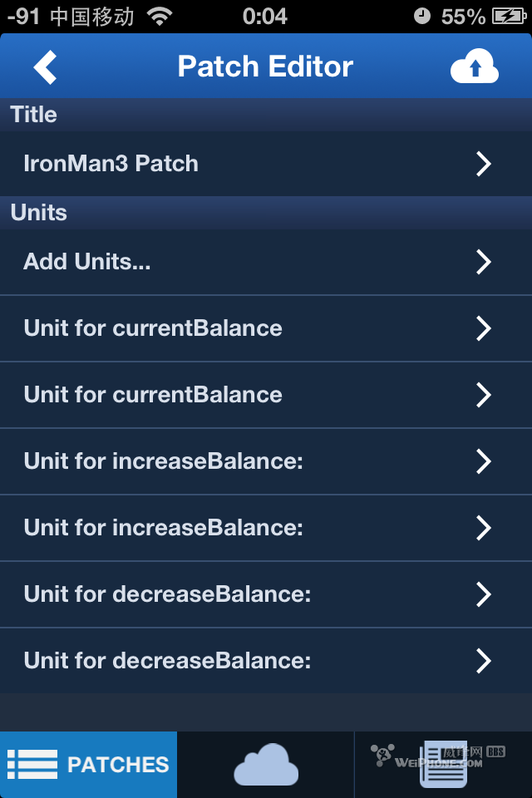532x798 pixels.
Task: Tap the 0:04 time in the status bar
Action: (x=265, y=16)
